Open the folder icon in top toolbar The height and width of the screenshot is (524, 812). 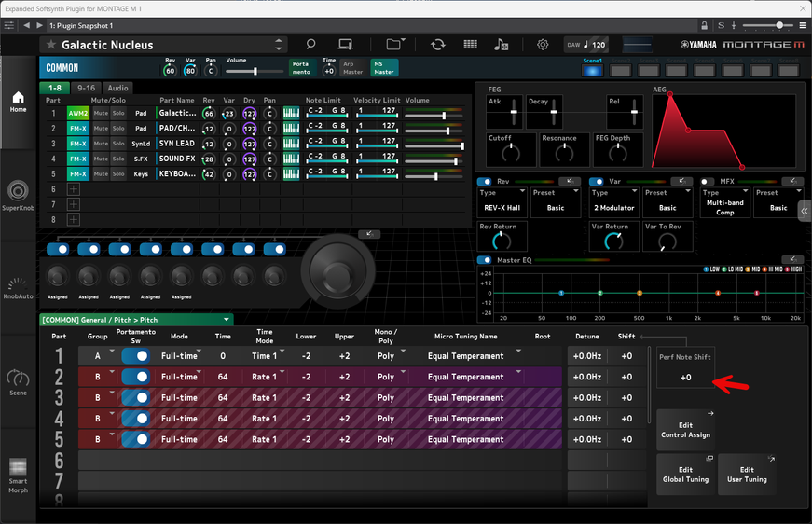395,45
